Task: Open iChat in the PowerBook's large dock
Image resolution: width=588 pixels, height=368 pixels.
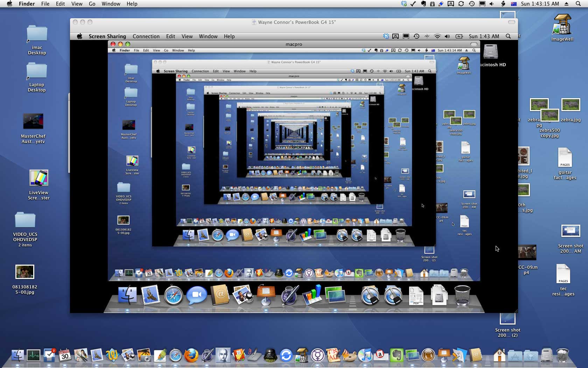Action: click(x=197, y=295)
